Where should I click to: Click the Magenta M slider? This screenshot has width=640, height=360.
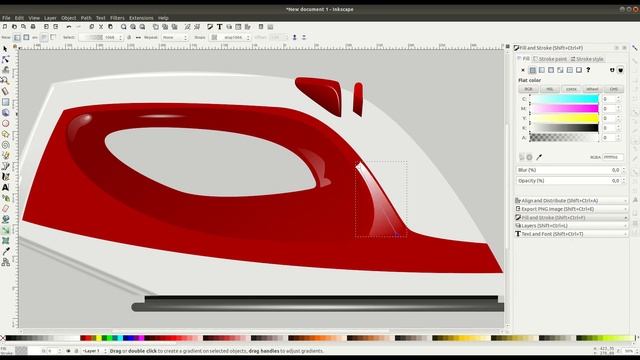tap(564, 109)
